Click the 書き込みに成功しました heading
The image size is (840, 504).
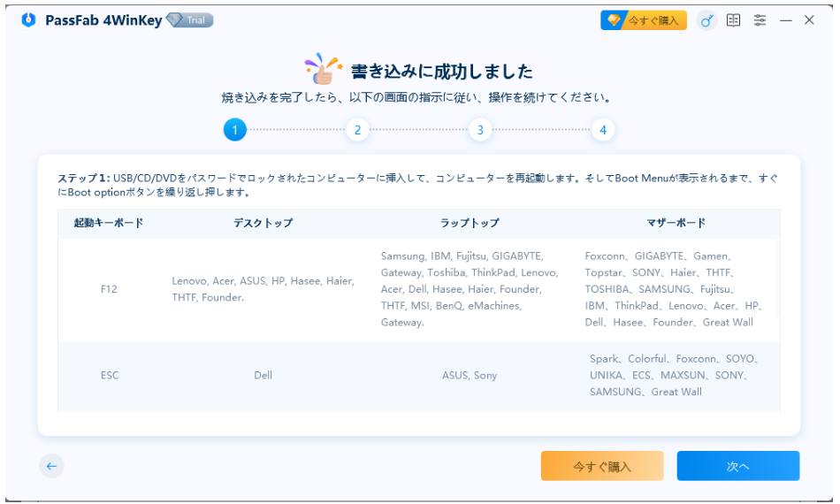pyautogui.click(x=442, y=72)
